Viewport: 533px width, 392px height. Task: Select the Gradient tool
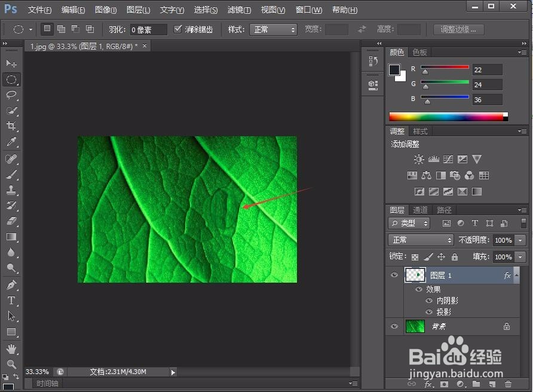pos(11,237)
